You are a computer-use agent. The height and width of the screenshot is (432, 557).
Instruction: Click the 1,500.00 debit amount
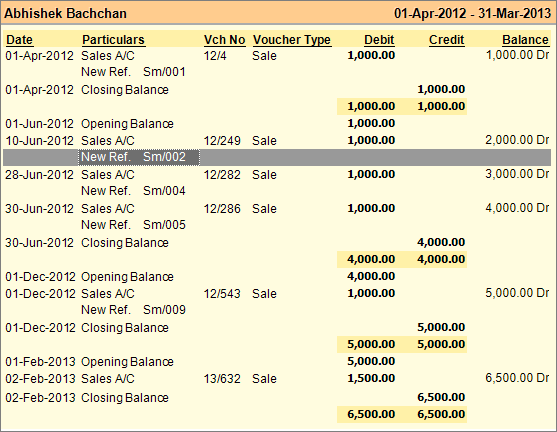371,378
